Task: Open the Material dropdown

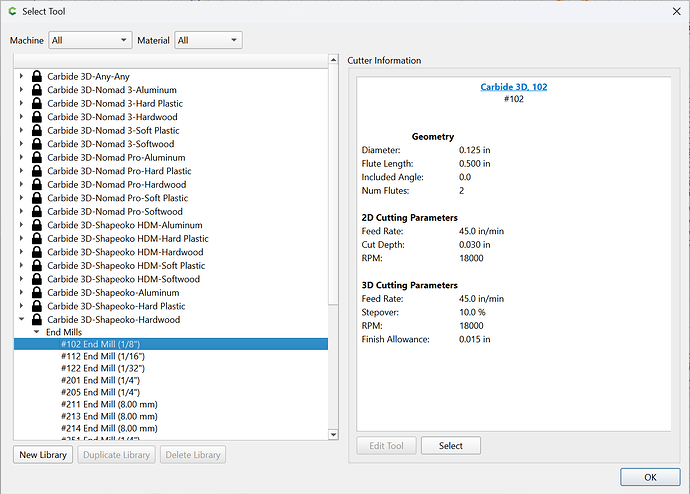Action: 208,40
